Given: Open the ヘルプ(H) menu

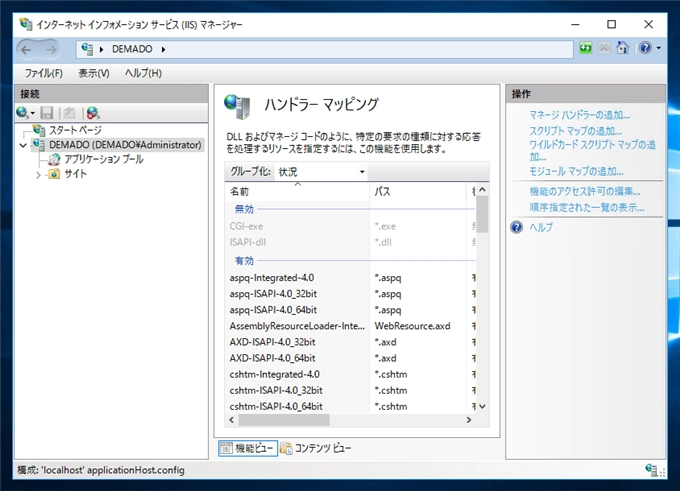Looking at the screenshot, I should pos(143,73).
